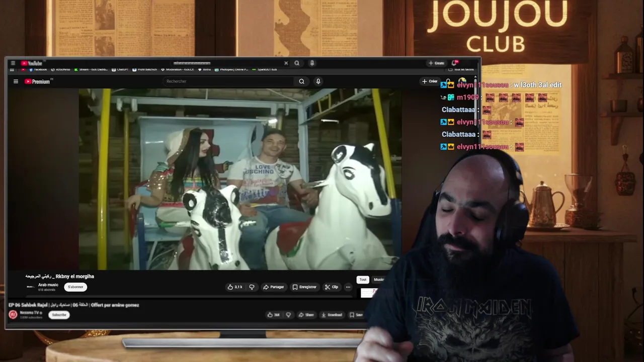Screen dimensions: 644x362
Task: Click the Download button in the lower bar
Action: 332,315
